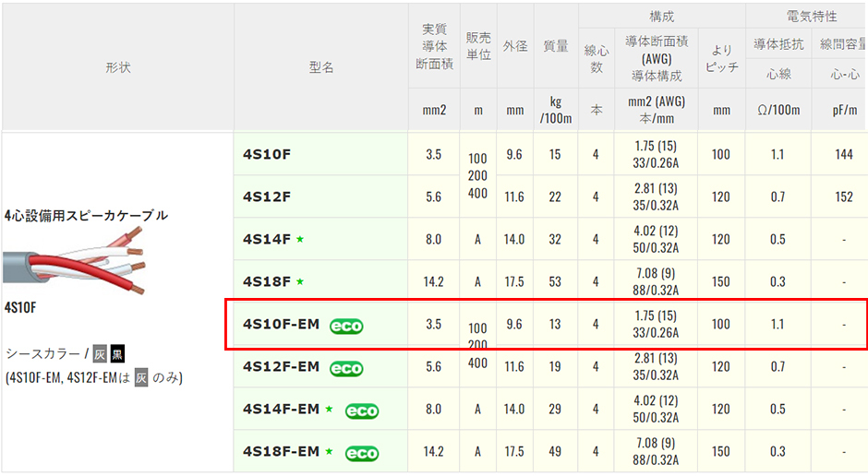Open the 4S14F-EM model name

282,409
